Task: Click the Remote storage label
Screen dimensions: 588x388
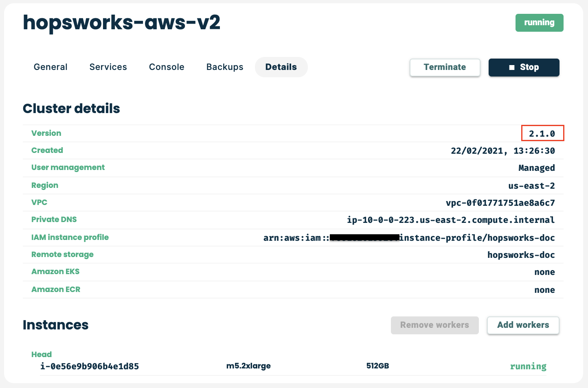Action: coord(63,255)
